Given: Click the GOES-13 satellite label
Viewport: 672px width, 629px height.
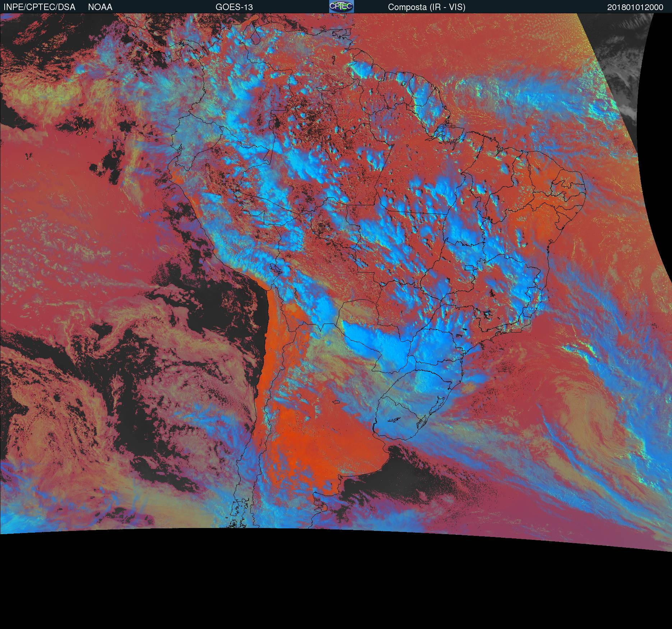Looking at the screenshot, I should click(x=234, y=7).
